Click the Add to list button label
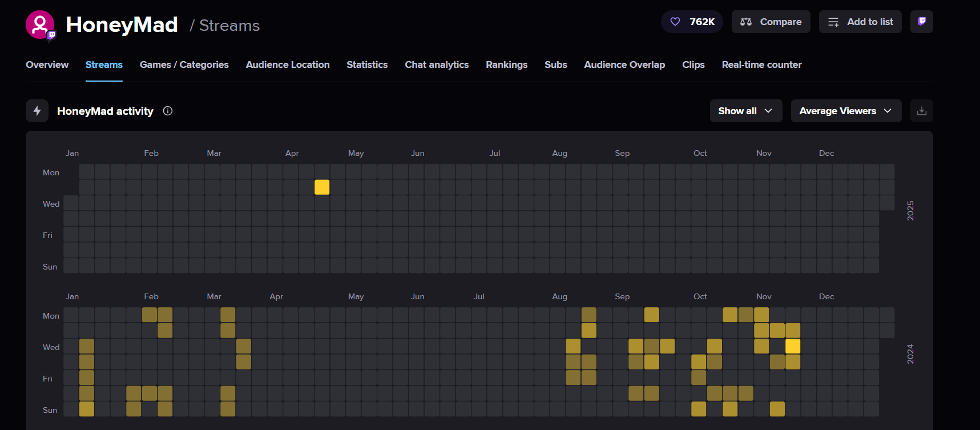This screenshot has width=980, height=430. (x=870, y=22)
